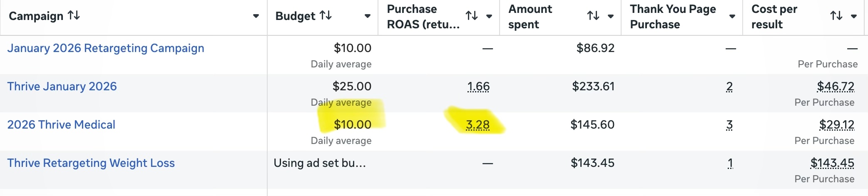This screenshot has width=868, height=196.
Task: Click the $46.72 cost per result
Action: 836,87
